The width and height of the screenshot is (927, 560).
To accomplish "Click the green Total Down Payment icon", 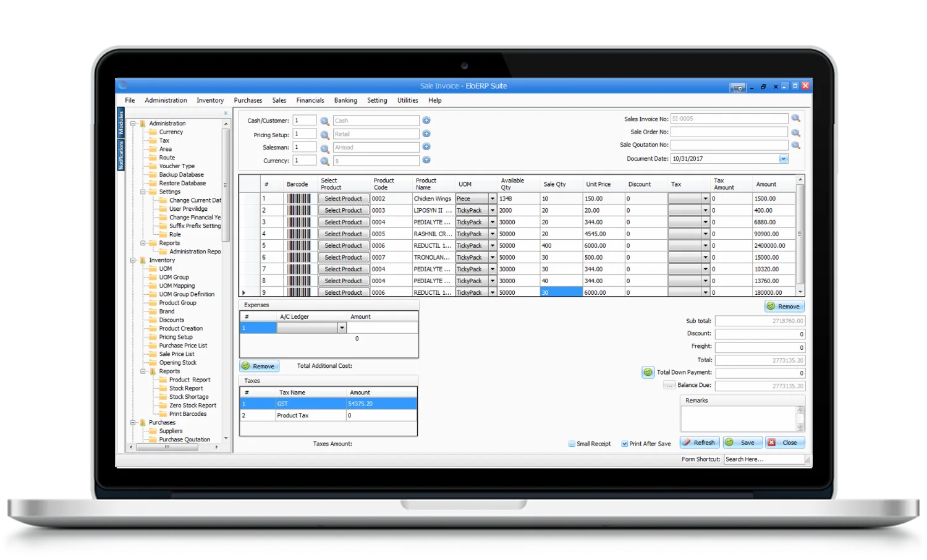I will (648, 373).
